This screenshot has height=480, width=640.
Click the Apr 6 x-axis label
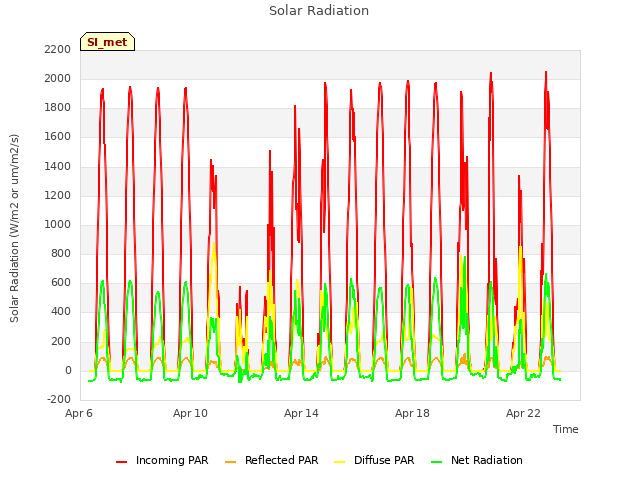(x=79, y=413)
